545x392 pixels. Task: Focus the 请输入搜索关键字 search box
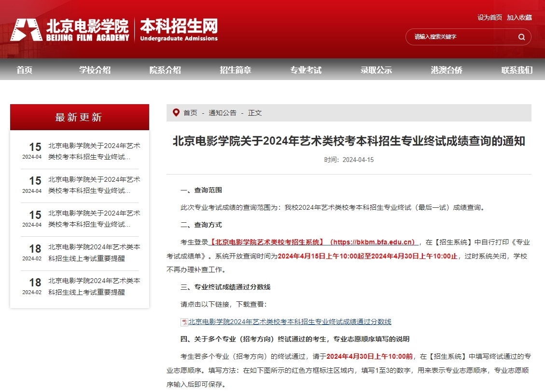461,37
